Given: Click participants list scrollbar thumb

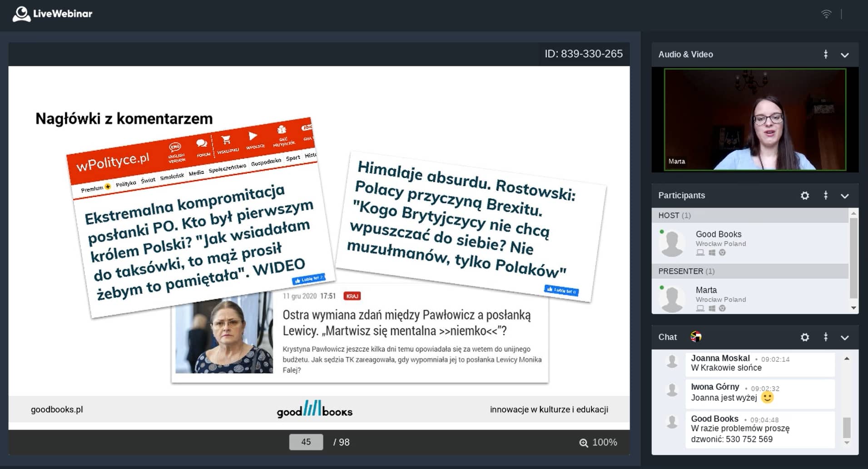Looking at the screenshot, I should (853, 258).
